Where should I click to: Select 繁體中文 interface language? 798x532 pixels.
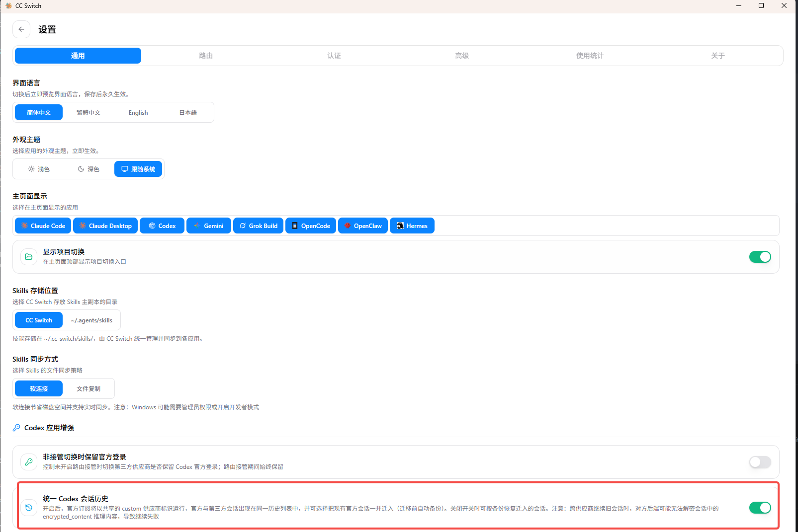tap(89, 112)
